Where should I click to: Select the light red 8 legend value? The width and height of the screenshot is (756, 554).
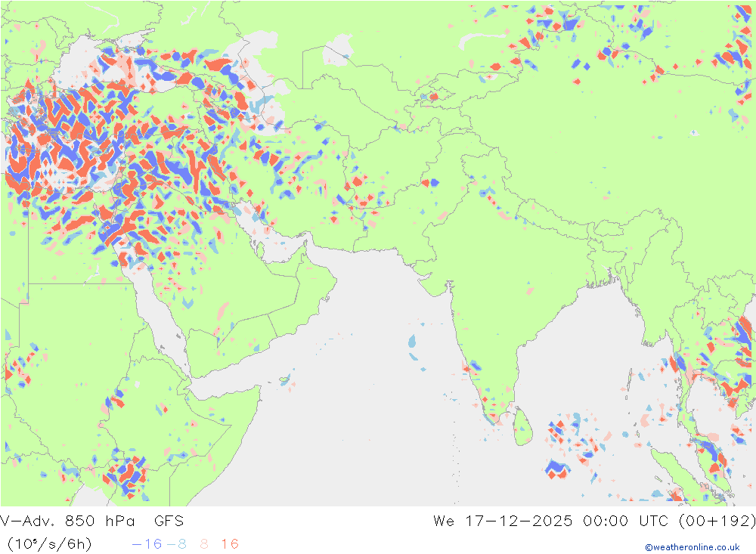point(204,544)
